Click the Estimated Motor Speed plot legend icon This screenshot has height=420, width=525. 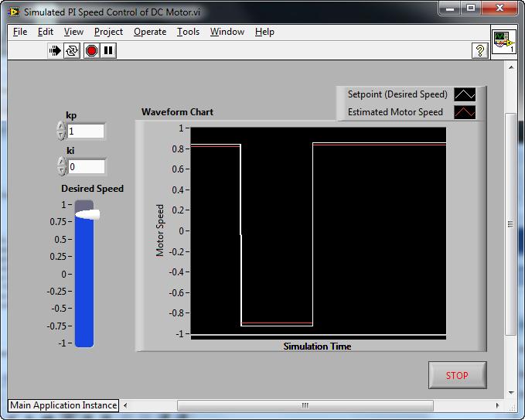pos(465,112)
